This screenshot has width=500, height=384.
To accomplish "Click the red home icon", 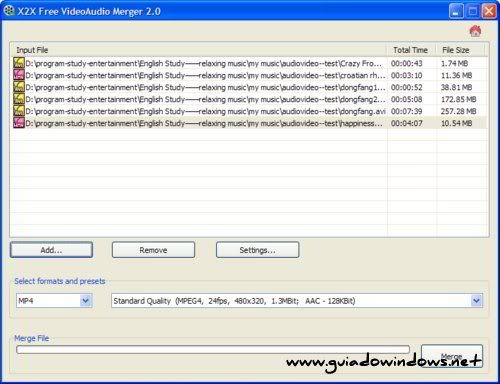I will click(x=475, y=31).
